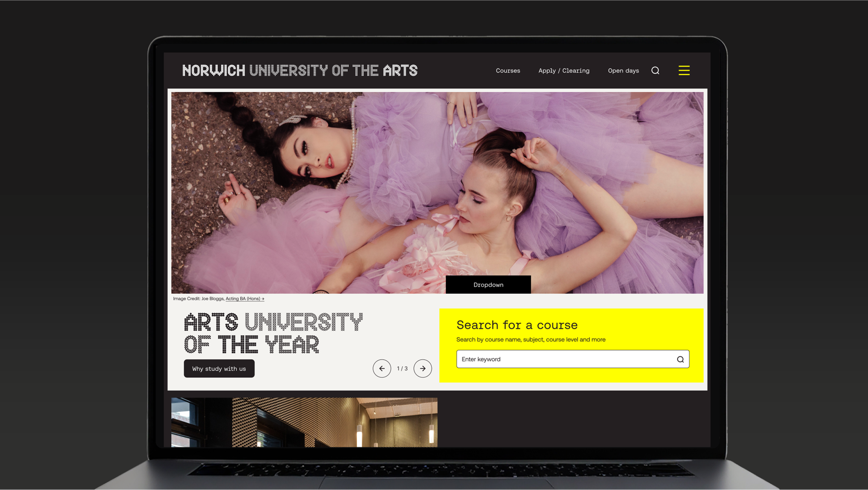Image resolution: width=868 pixels, height=490 pixels.
Task: Expand the black Dropdown button
Action: point(488,285)
